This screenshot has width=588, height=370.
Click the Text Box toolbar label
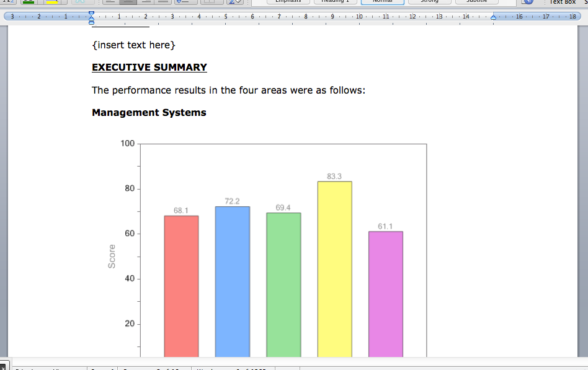(x=563, y=2)
